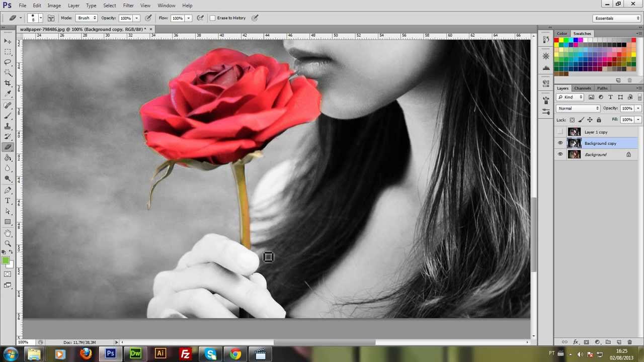Screen dimensions: 644x362
Task: Select the Pen tool
Action: pos(8,190)
